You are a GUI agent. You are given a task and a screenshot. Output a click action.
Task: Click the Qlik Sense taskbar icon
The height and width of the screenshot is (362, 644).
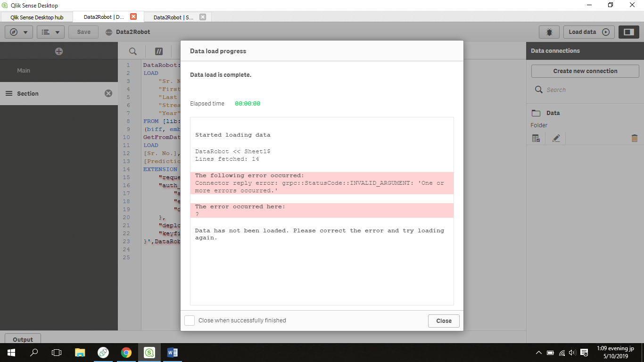pos(149,352)
